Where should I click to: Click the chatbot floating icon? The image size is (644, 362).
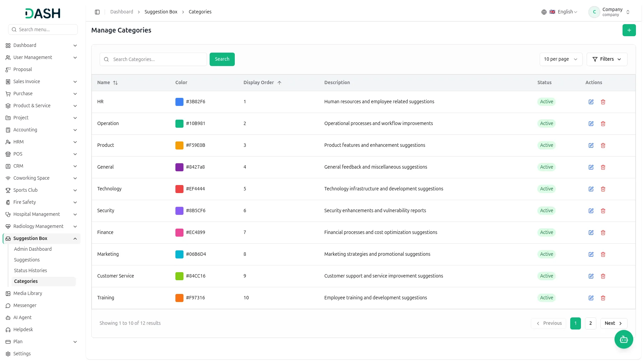point(624,340)
